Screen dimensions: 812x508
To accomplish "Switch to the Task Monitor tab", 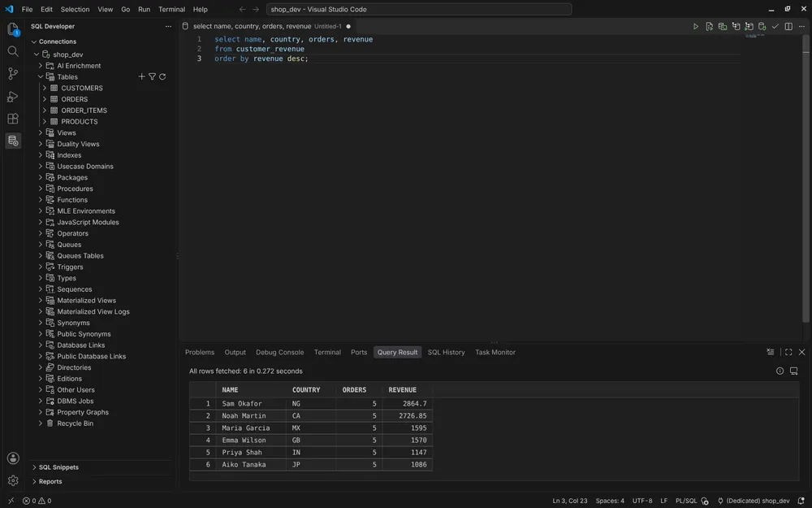I will [x=495, y=353].
